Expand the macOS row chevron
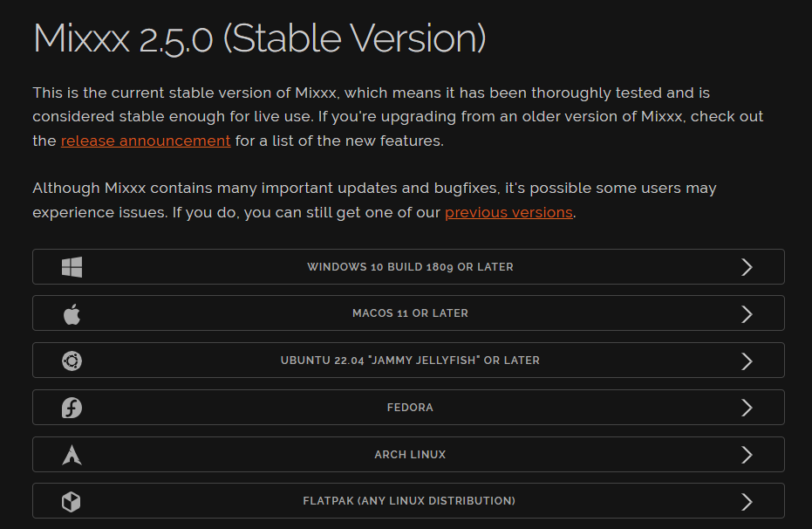The width and height of the screenshot is (812, 529). click(x=747, y=313)
